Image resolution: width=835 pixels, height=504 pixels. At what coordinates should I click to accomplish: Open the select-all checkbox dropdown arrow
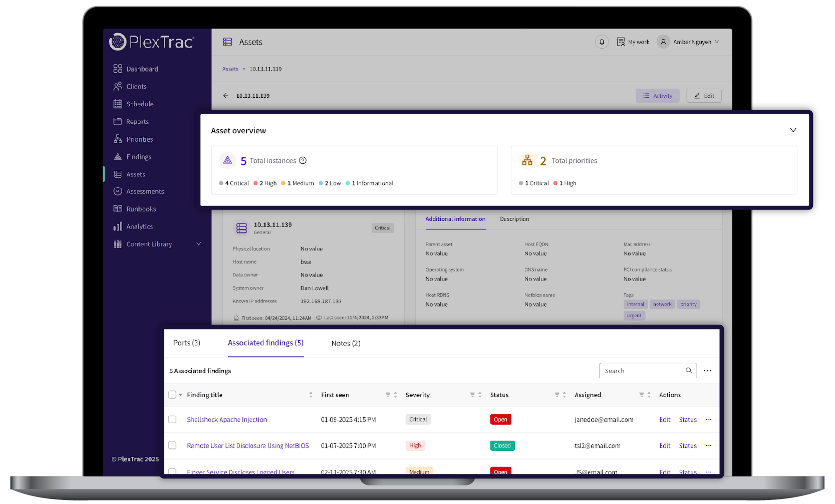[x=180, y=395]
